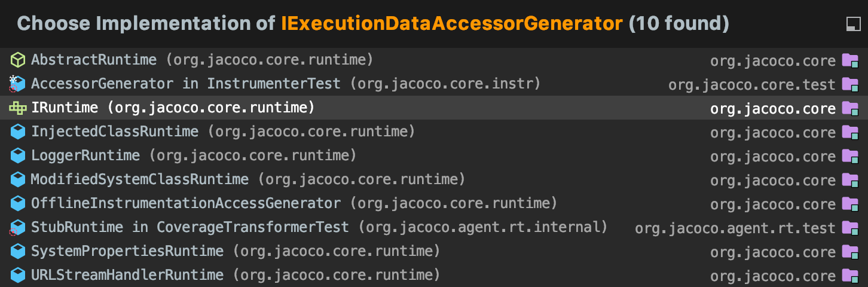
Task: Open results in Find tool window icon
Action: (x=852, y=24)
